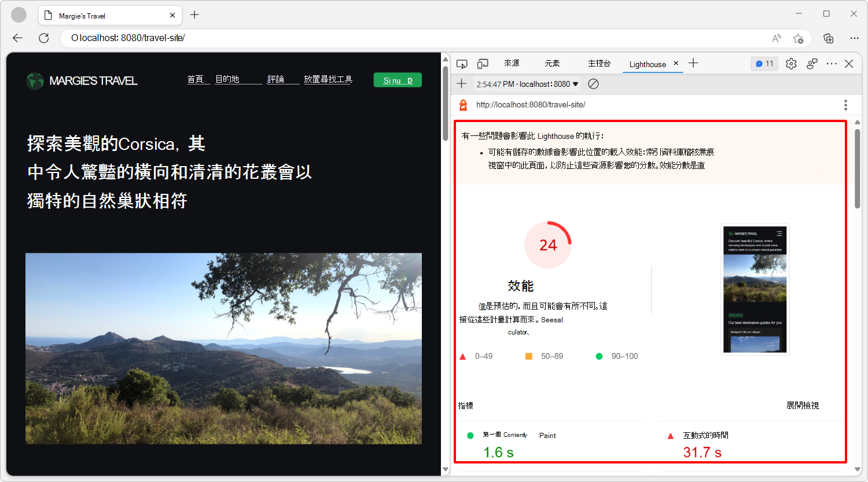Screen dimensions: 868x482
Task: Toggle device emulation mode
Action: coord(483,64)
